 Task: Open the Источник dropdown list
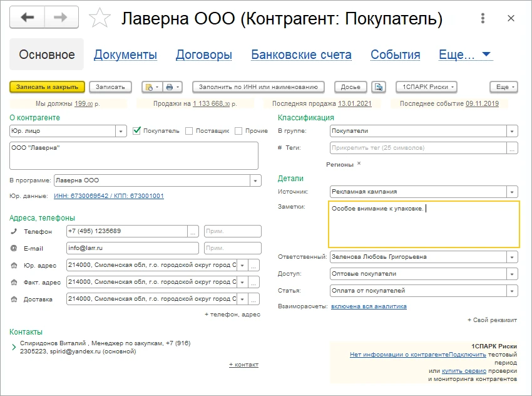tap(513, 192)
